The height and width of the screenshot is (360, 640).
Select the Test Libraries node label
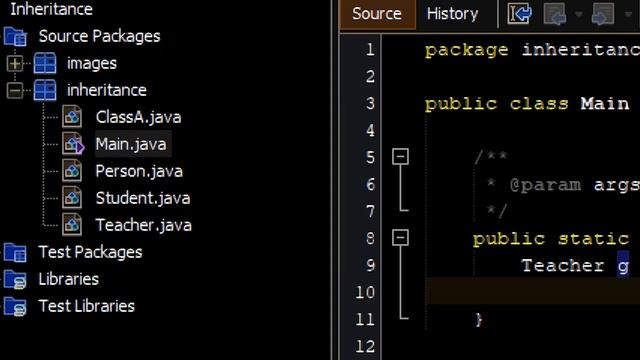pyautogui.click(x=87, y=306)
